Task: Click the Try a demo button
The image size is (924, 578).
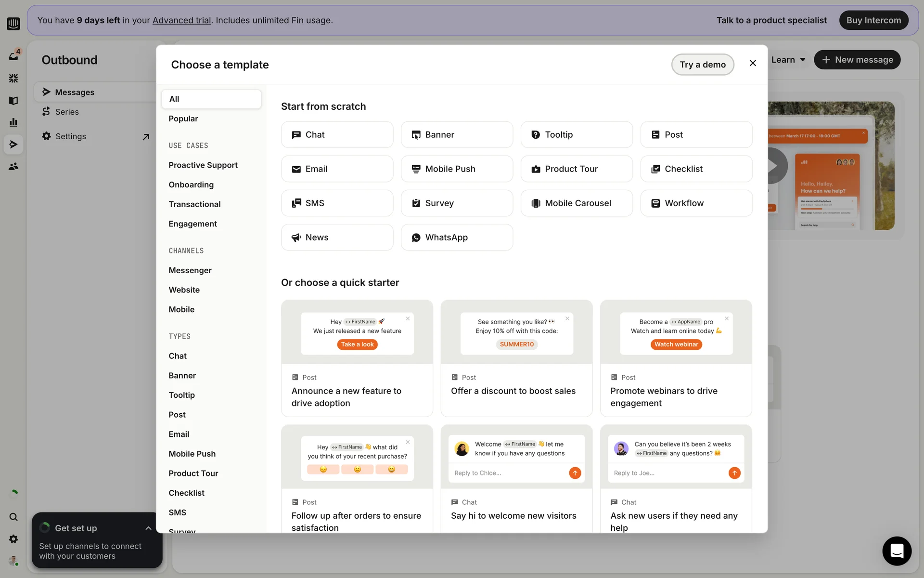Action: pyautogui.click(x=702, y=65)
